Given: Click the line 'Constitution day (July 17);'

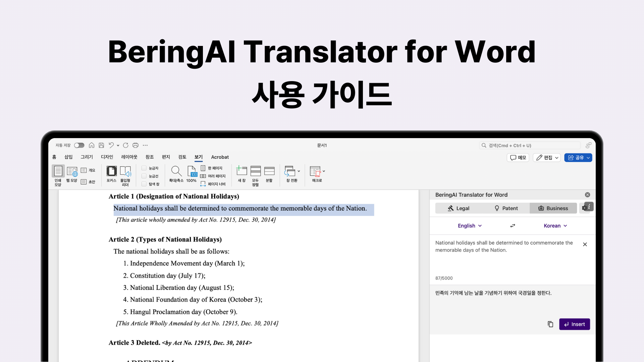Looking at the screenshot, I should pyautogui.click(x=164, y=276).
